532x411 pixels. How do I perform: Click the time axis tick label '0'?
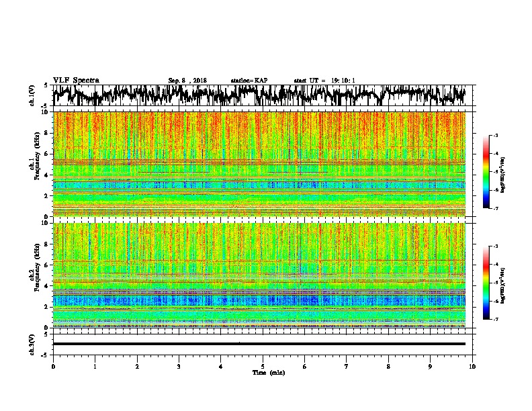click(x=53, y=367)
